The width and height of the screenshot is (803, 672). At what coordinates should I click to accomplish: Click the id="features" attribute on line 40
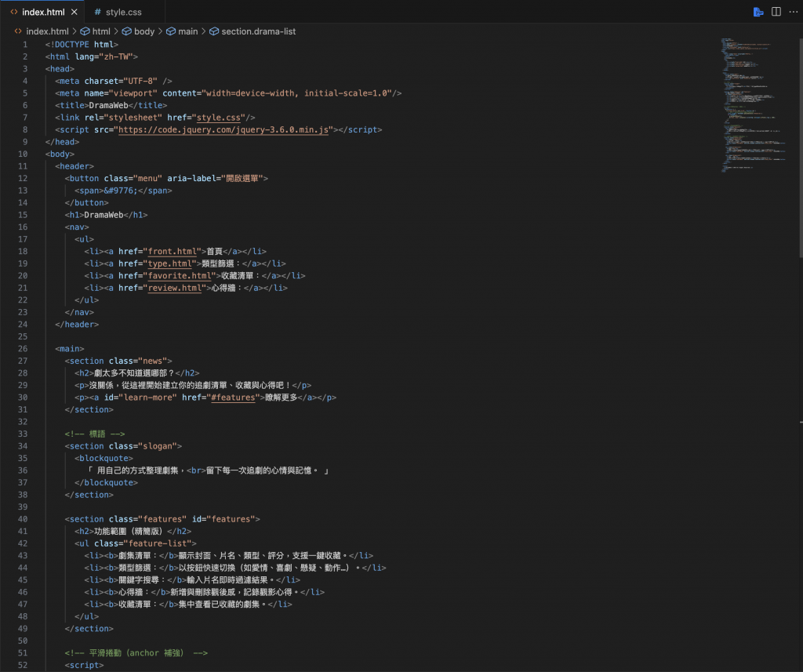click(223, 519)
